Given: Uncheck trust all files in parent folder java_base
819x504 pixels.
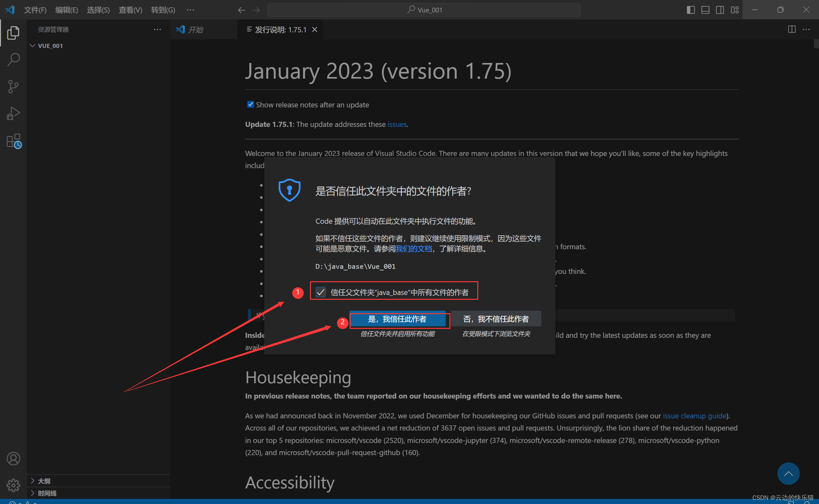Looking at the screenshot, I should coord(321,292).
